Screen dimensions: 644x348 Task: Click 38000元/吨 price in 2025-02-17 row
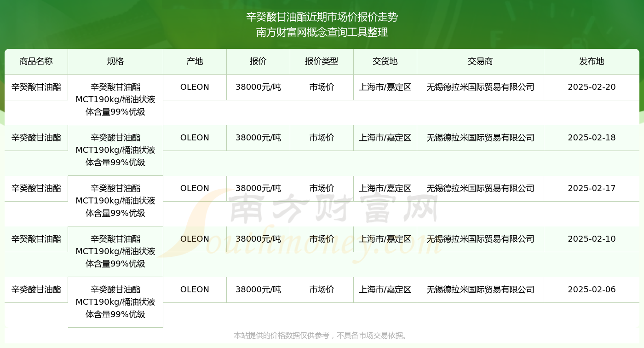click(x=258, y=188)
